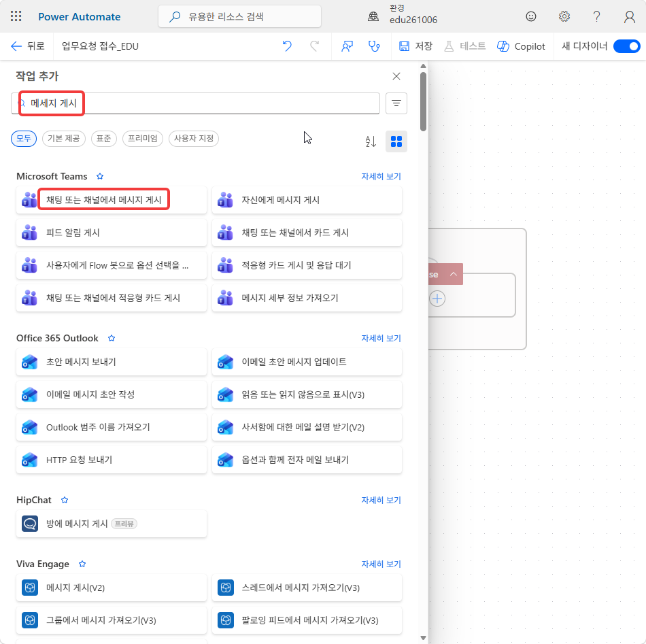The width and height of the screenshot is (646, 644).
Task: Switch to grid view icon
Action: point(396,141)
